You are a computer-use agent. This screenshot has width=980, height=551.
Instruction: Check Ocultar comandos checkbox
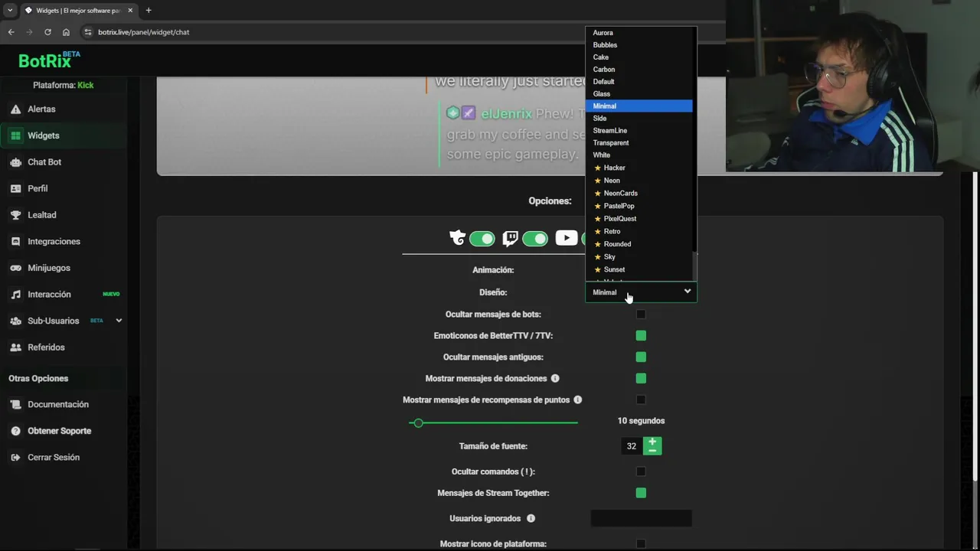click(641, 471)
